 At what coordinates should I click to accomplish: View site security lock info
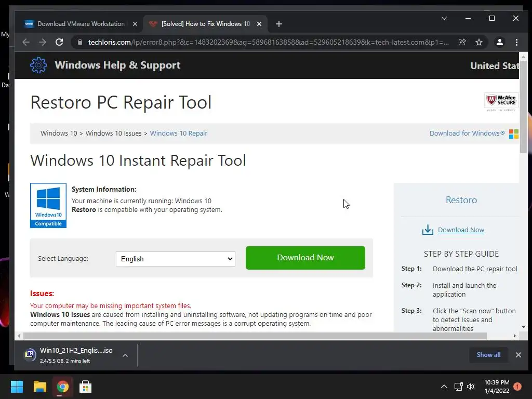coord(80,42)
